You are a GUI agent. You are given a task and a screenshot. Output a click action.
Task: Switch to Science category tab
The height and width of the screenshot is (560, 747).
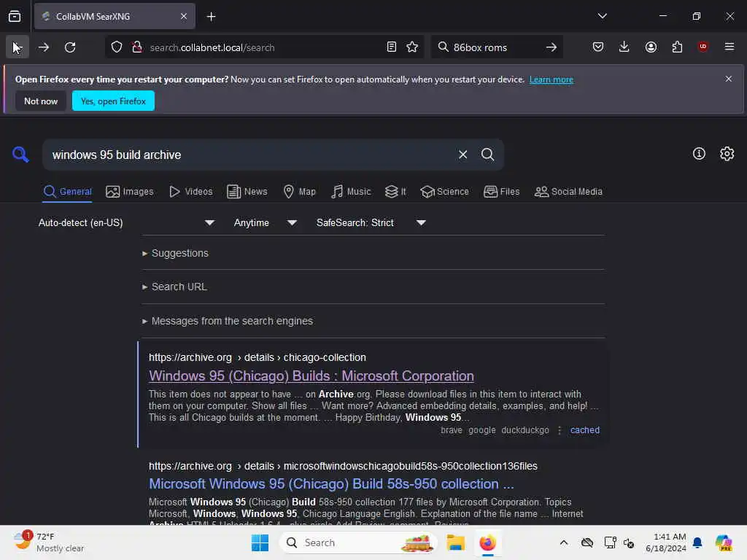pos(444,192)
